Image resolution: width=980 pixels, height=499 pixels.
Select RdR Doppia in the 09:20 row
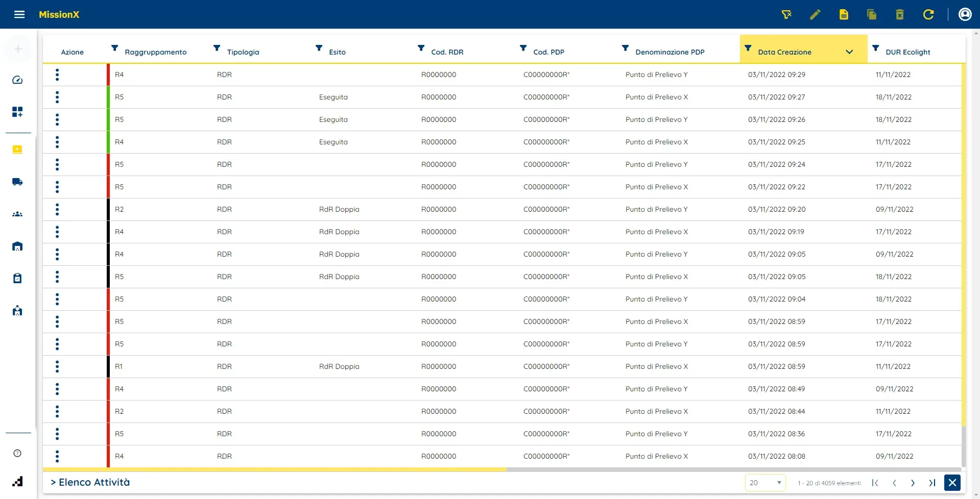click(x=339, y=209)
